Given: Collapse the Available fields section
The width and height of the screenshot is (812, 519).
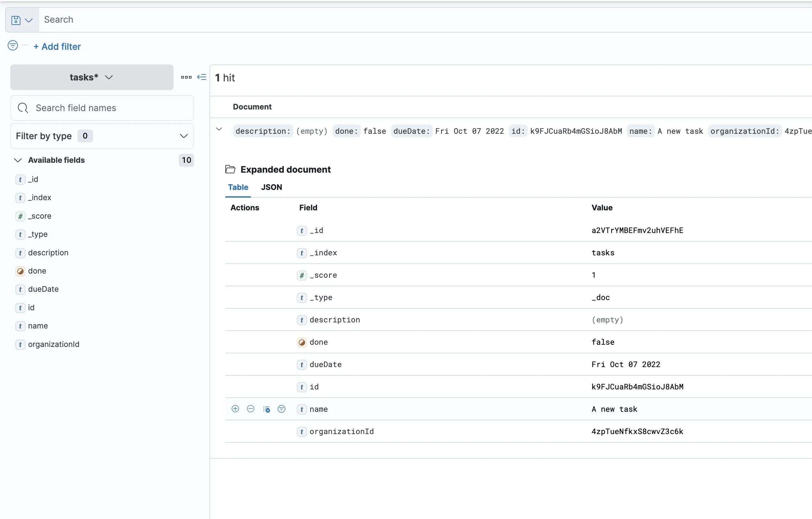Looking at the screenshot, I should [x=18, y=160].
